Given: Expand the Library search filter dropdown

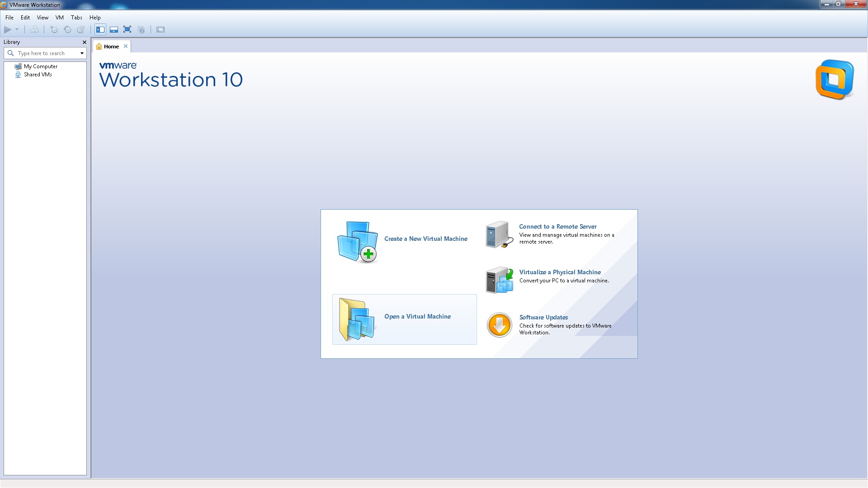Looking at the screenshot, I should coord(82,53).
